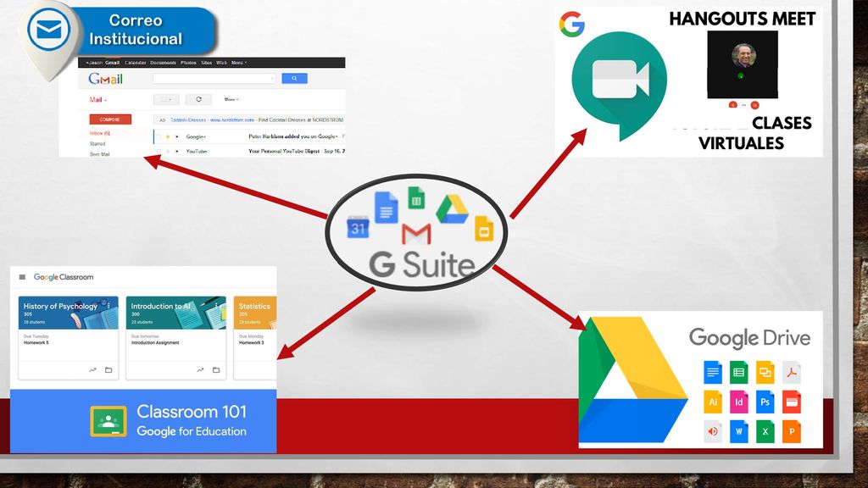Toggle the star on the Google+ email row
The height and width of the screenshot is (488, 868).
pos(169,136)
